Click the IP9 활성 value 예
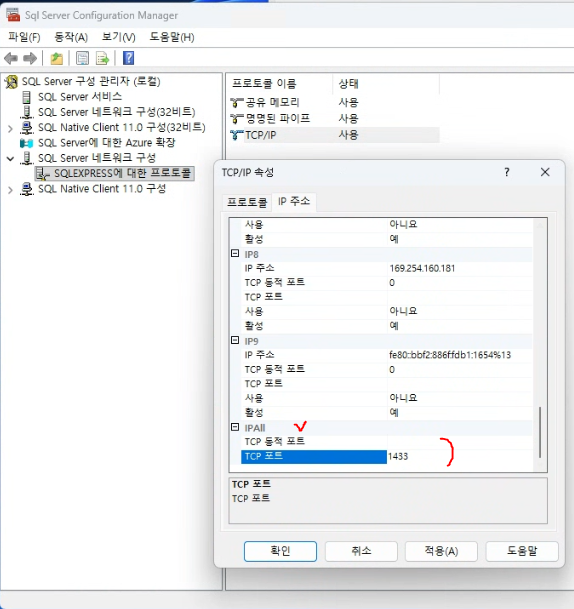 tap(394, 412)
